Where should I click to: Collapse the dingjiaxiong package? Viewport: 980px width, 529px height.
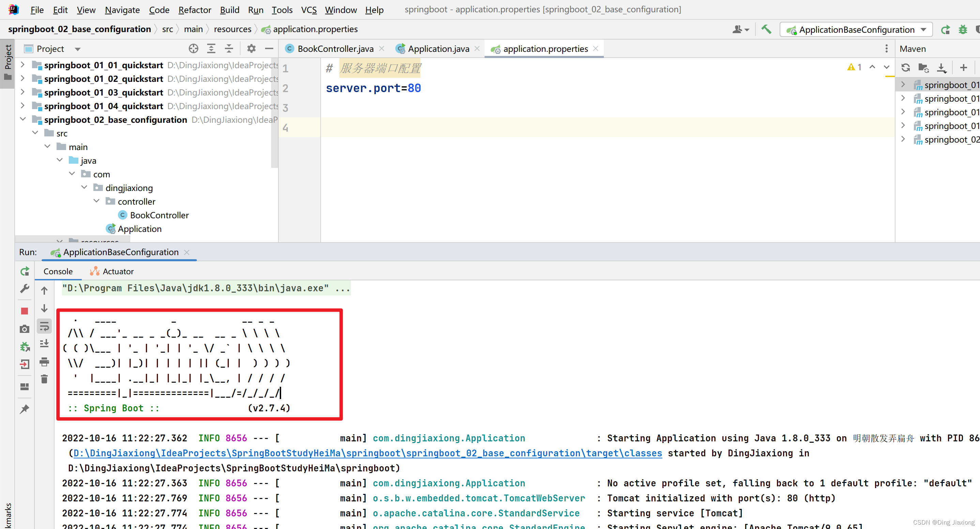[85, 187]
